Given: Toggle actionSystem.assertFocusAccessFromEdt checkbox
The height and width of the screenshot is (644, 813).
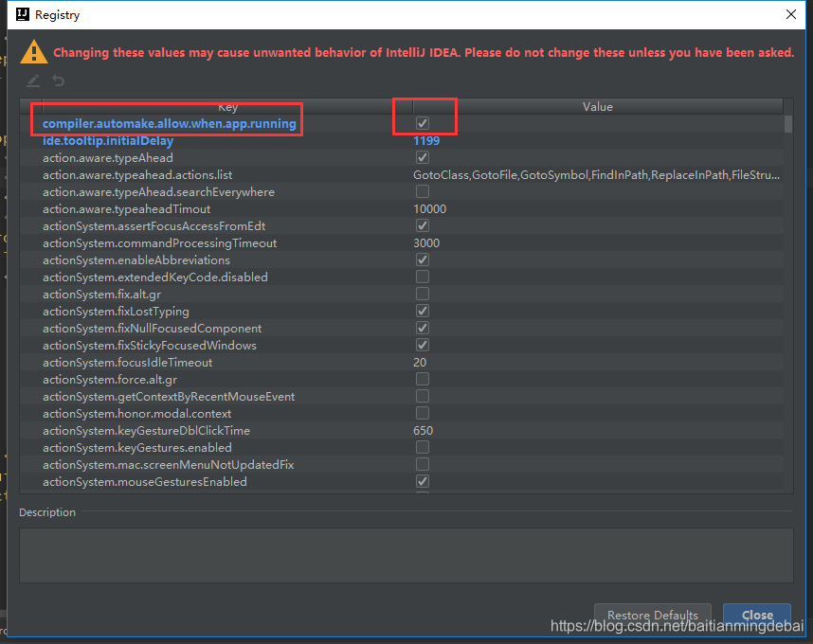Looking at the screenshot, I should coord(423,226).
